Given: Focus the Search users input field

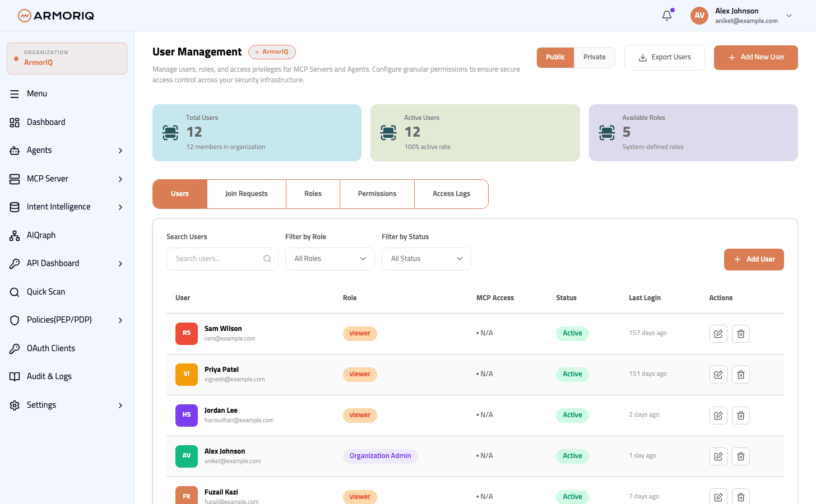Looking at the screenshot, I should pos(222,259).
